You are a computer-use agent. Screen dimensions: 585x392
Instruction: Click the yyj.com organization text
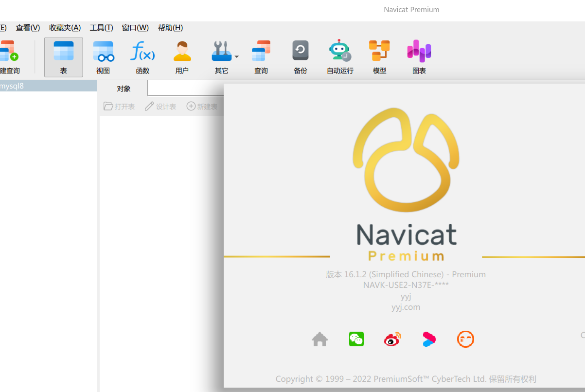(406, 307)
